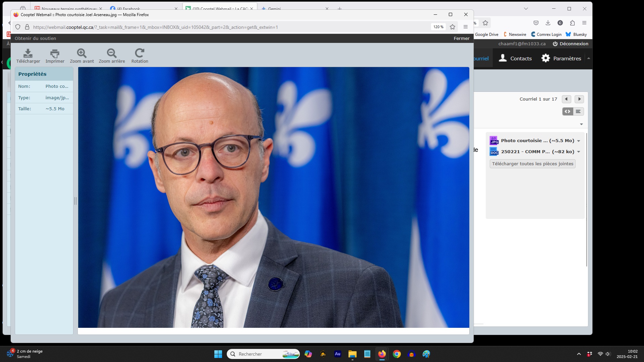This screenshot has height=362, width=644.
Task: Zoom in with Zoom avant
Action: [x=82, y=53]
